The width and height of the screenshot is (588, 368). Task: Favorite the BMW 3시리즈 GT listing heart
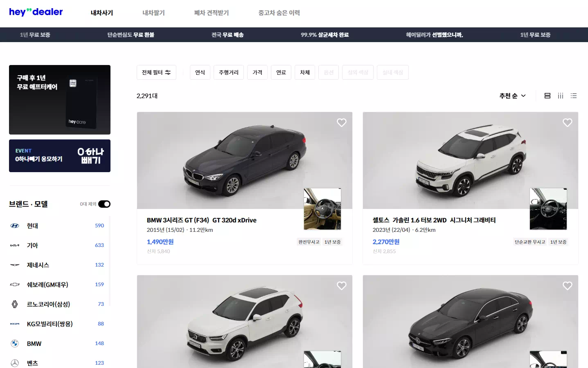point(342,123)
